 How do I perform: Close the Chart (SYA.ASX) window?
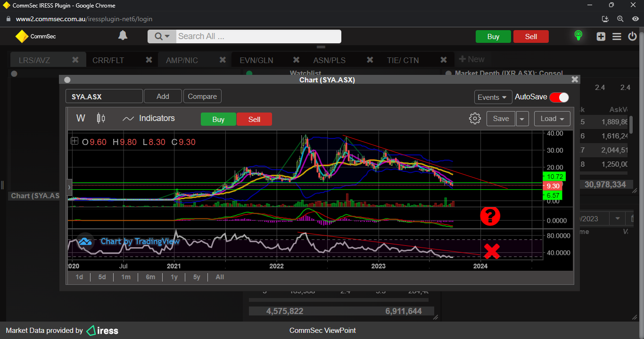[575, 80]
